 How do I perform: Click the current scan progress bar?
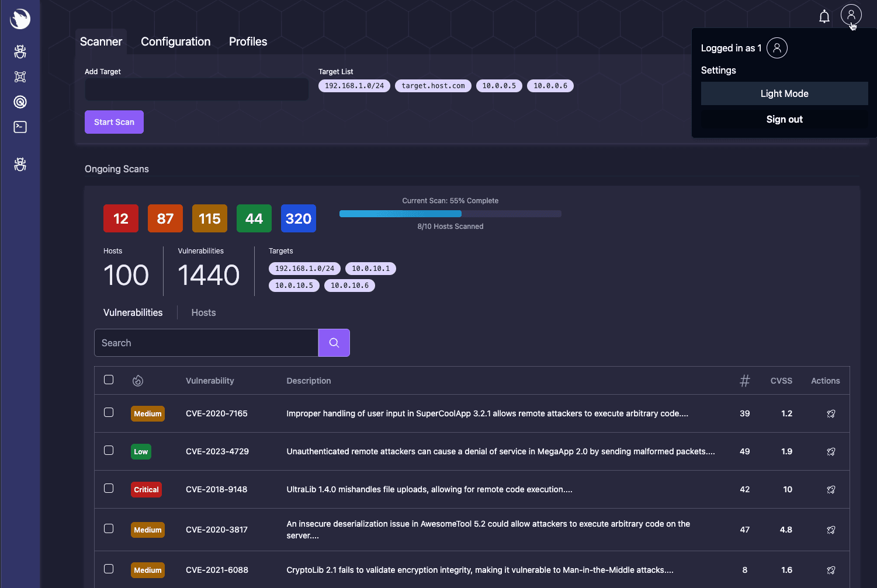pyautogui.click(x=450, y=214)
